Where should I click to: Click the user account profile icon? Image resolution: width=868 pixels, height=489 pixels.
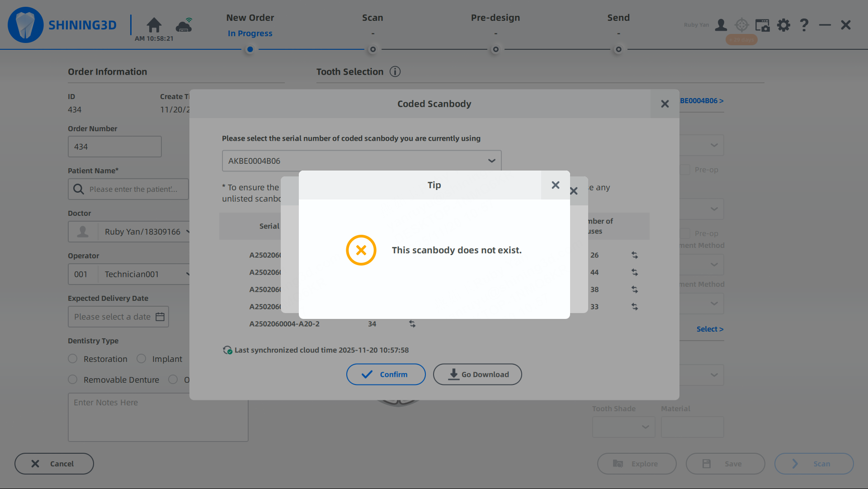pos(721,25)
